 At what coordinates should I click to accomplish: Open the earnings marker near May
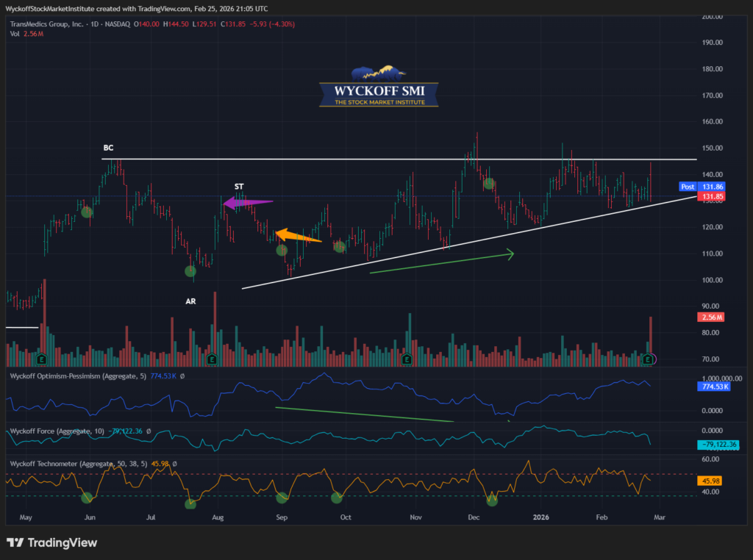[42, 359]
